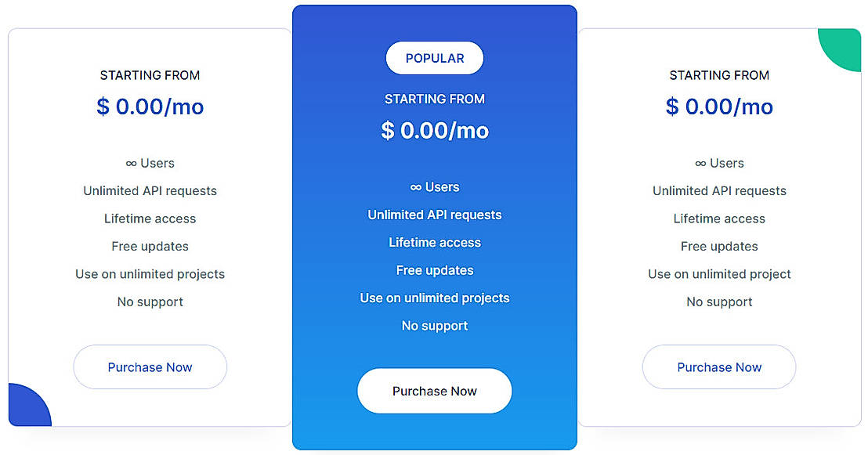Image resolution: width=868 pixels, height=455 pixels.
Task: Click the infinity Users item on the right card
Action: 718,163
